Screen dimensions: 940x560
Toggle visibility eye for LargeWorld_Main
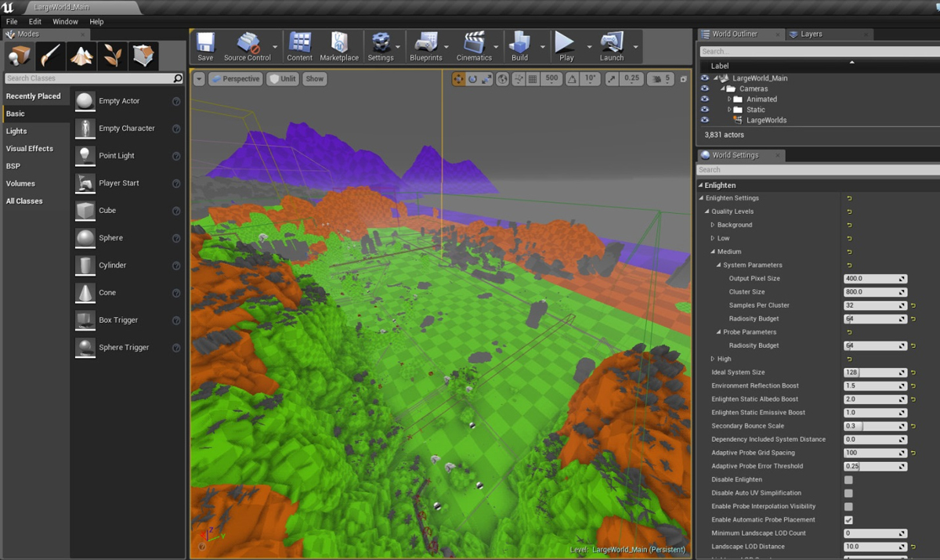(x=705, y=78)
